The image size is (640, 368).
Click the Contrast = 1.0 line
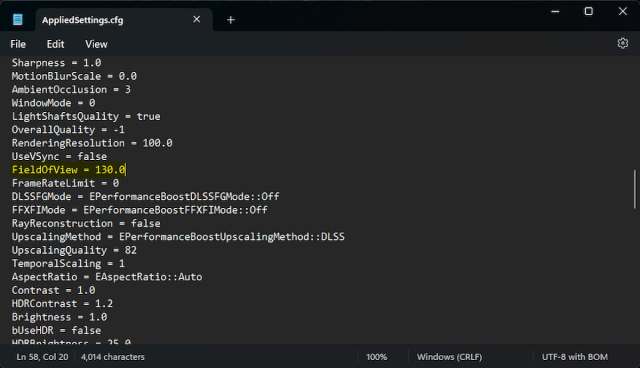(x=53, y=290)
